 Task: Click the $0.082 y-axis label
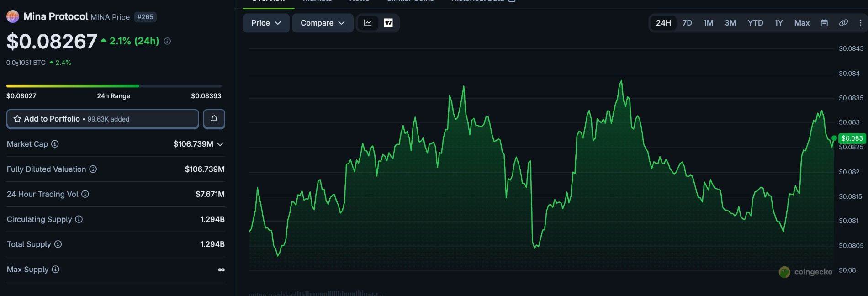coord(849,172)
